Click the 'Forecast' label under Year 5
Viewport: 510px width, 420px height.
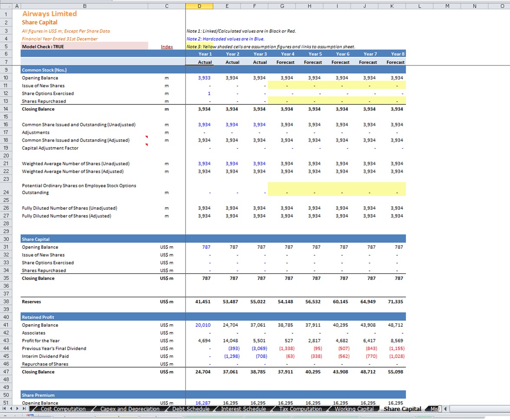[313, 62]
